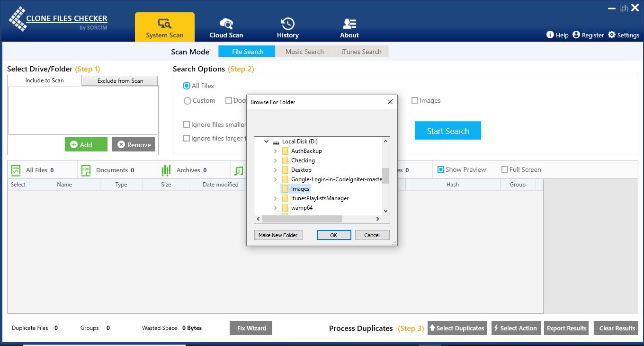Click the All Files results icon

click(16, 170)
